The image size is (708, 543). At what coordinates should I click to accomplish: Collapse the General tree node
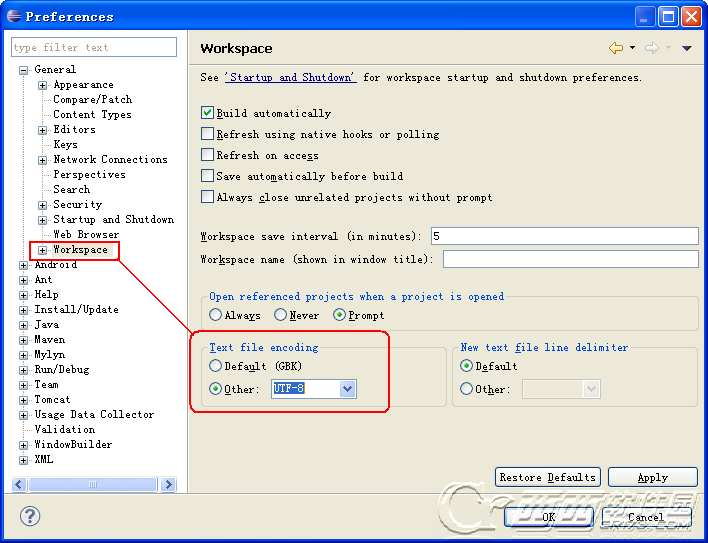coord(24,70)
